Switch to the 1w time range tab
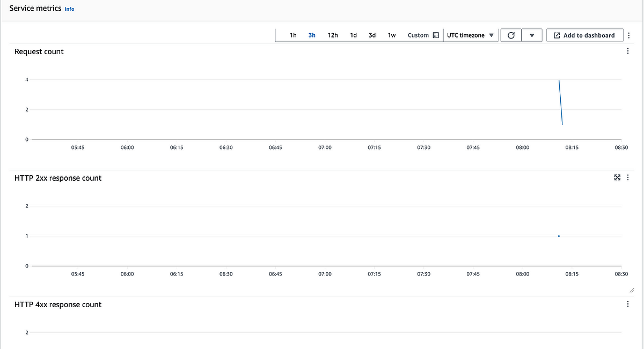Screen dimensions: 644x349 tap(392, 35)
